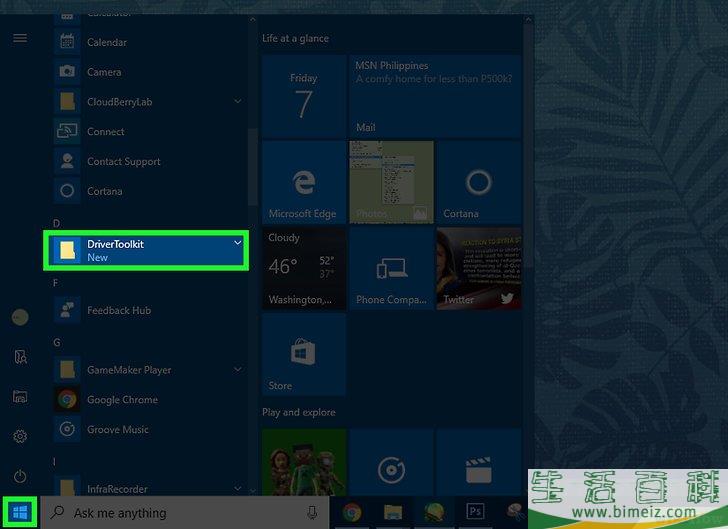Screen dimensions: 728x529
Task: Click the letter F section header
Action: [56, 283]
